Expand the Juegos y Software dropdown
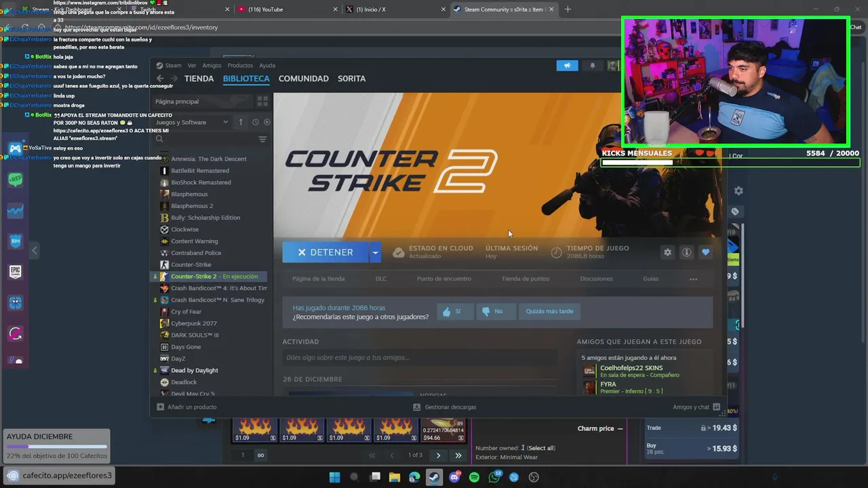Screen dimensions: 868x488 tap(191, 122)
